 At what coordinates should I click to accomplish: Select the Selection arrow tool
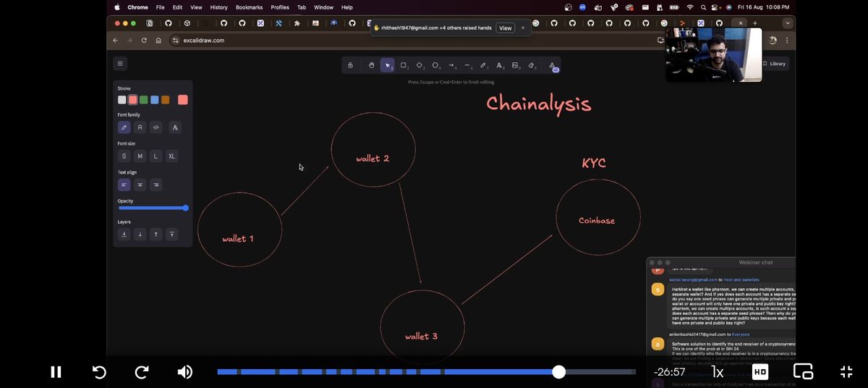[x=388, y=65]
